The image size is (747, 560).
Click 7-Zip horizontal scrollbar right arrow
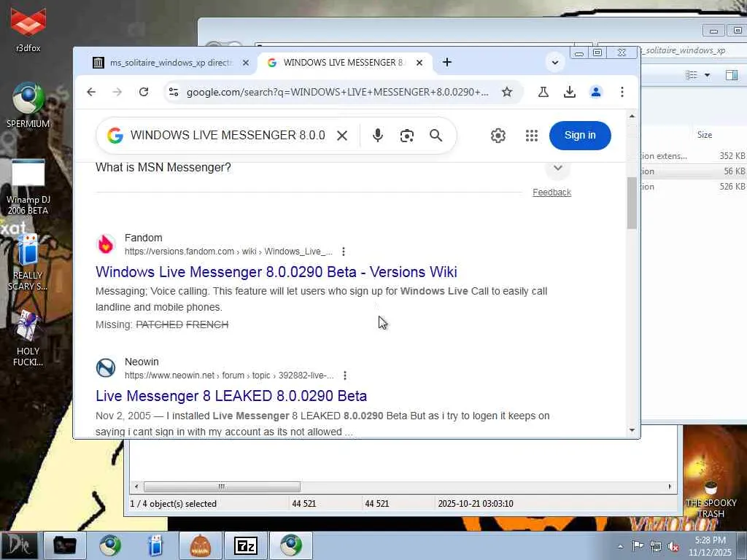point(670,486)
